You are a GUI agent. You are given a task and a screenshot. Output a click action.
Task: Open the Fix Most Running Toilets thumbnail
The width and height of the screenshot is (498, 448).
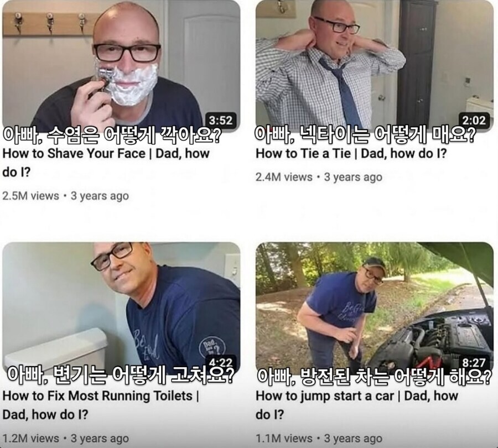121,308
